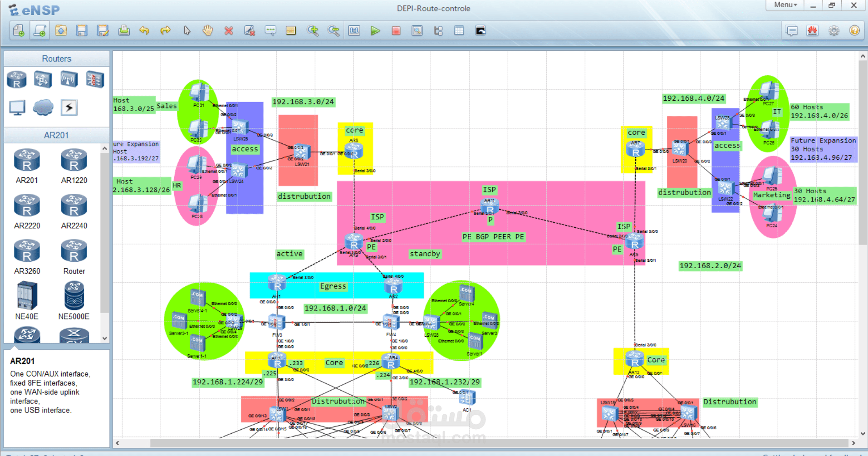Open the settings gear icon

tap(834, 31)
